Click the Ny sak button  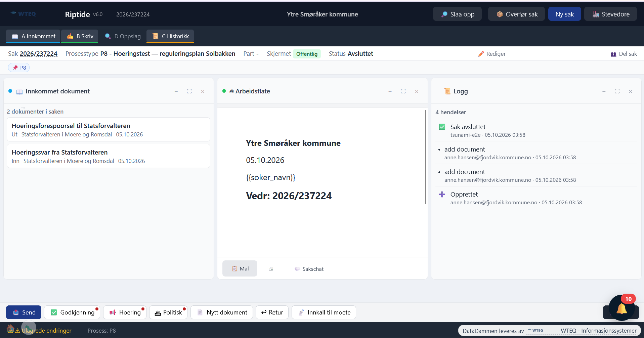click(564, 14)
